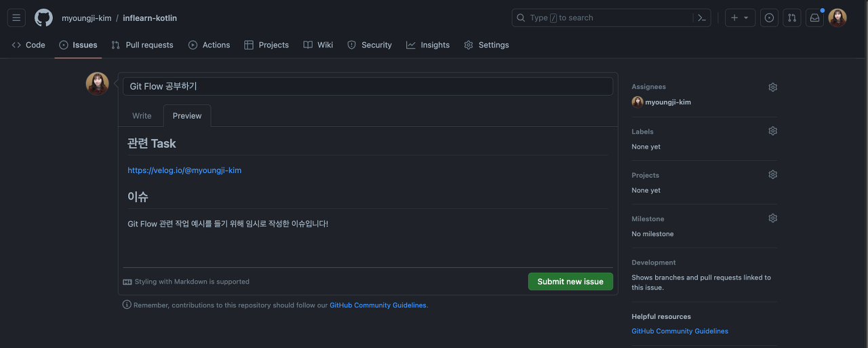Open the hamburger navigation menu

coord(17,18)
